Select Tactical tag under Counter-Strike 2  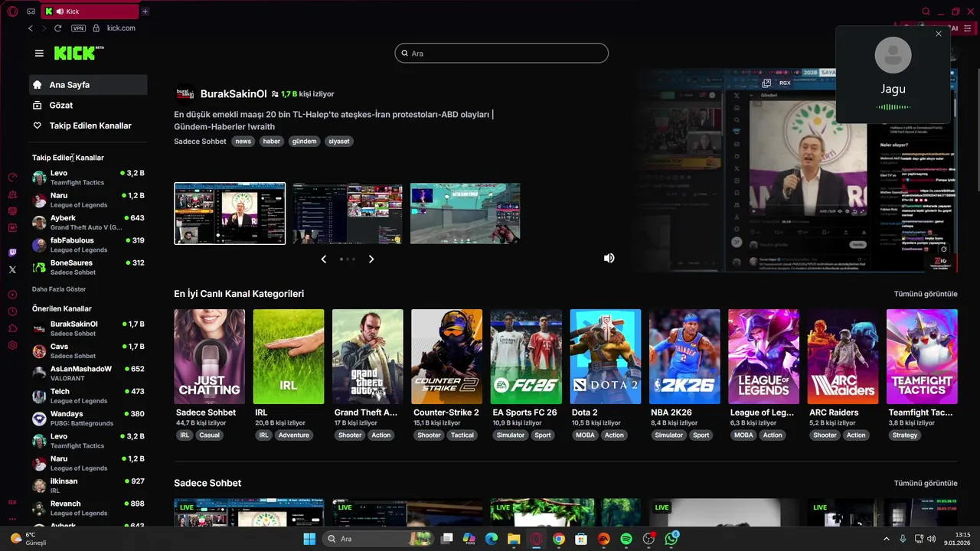[x=462, y=435]
